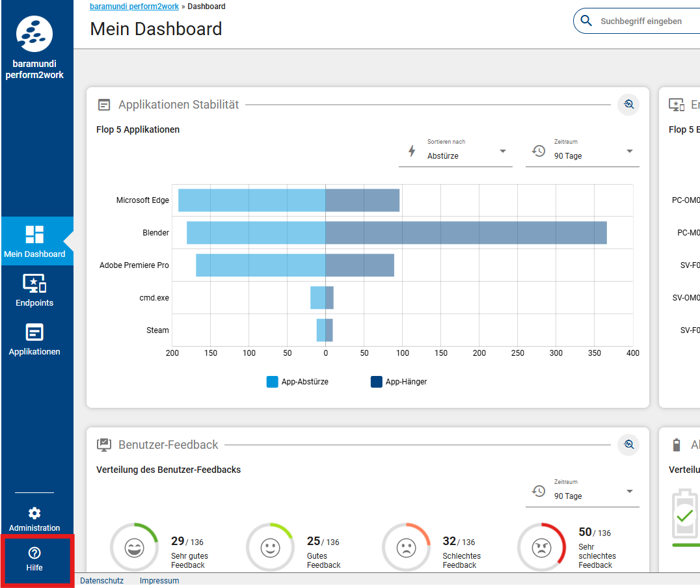Click the dark Blender App-Hänger bar
Viewport: 700px width, 588px height.
(466, 233)
